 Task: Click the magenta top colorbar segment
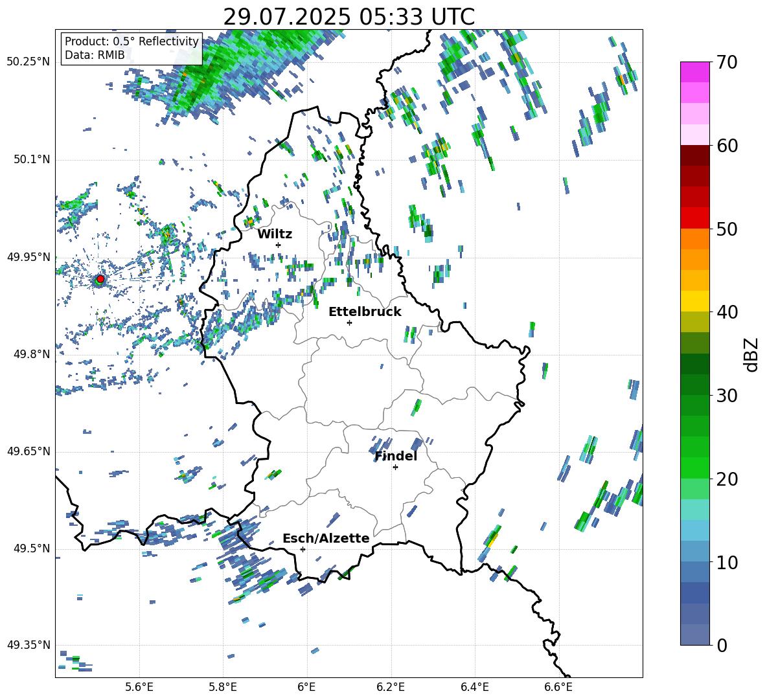694,72
